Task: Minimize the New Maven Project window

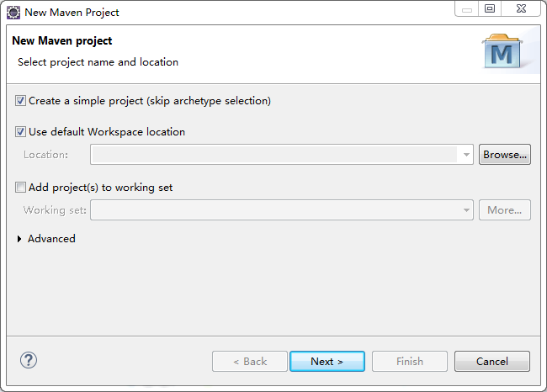Action: tap(467, 8)
